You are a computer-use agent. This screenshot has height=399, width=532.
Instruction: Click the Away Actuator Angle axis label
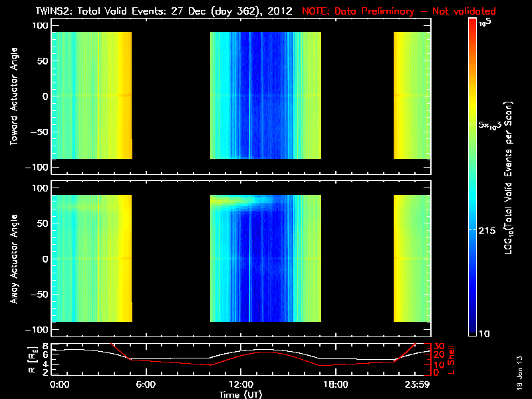coord(14,259)
